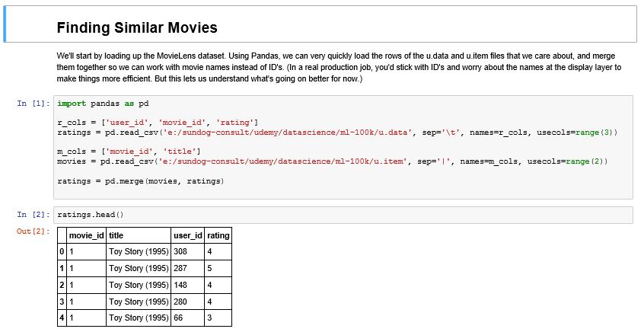
Task: Select the user_id 308 table cell
Action: point(188,252)
